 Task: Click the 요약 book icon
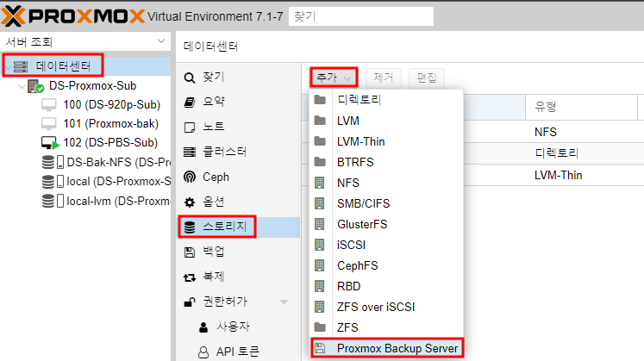click(x=190, y=103)
